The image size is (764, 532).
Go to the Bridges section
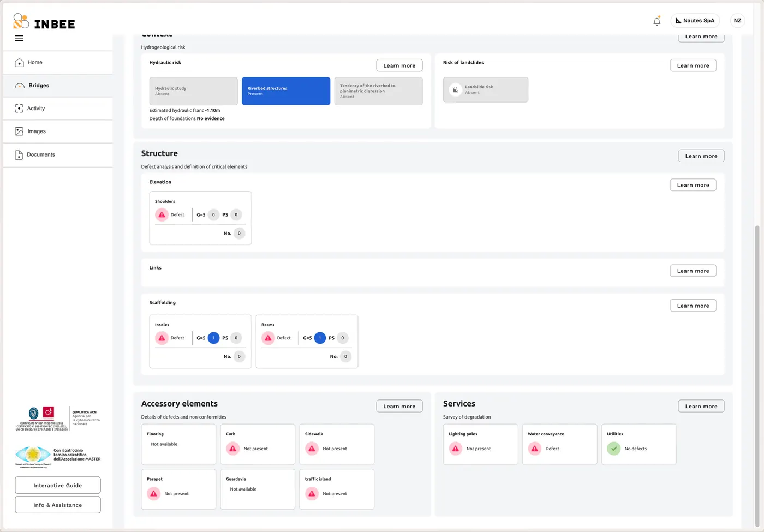(x=58, y=86)
